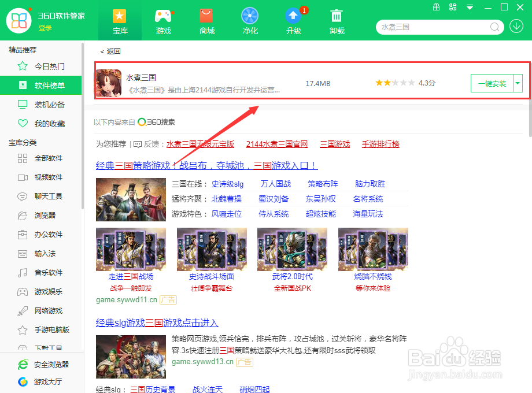Open the 手游排行榜 link

(x=380, y=143)
